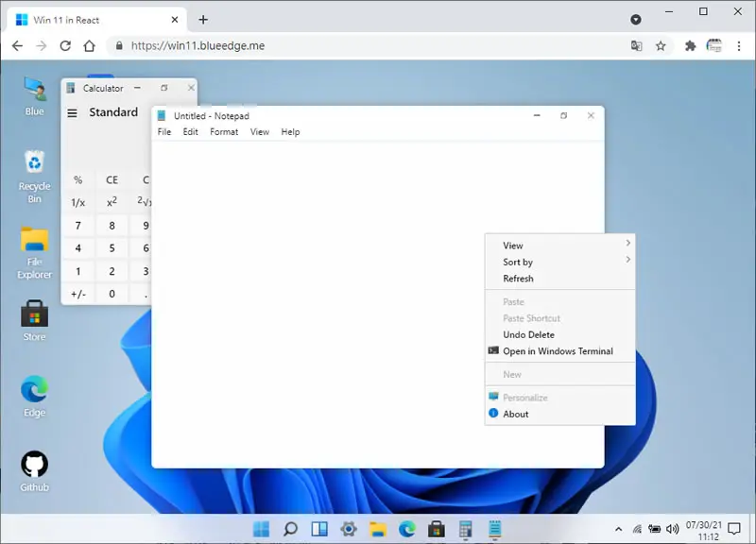The width and height of the screenshot is (756, 544).
Task: Open the Calculator hamburger menu
Action: (73, 113)
